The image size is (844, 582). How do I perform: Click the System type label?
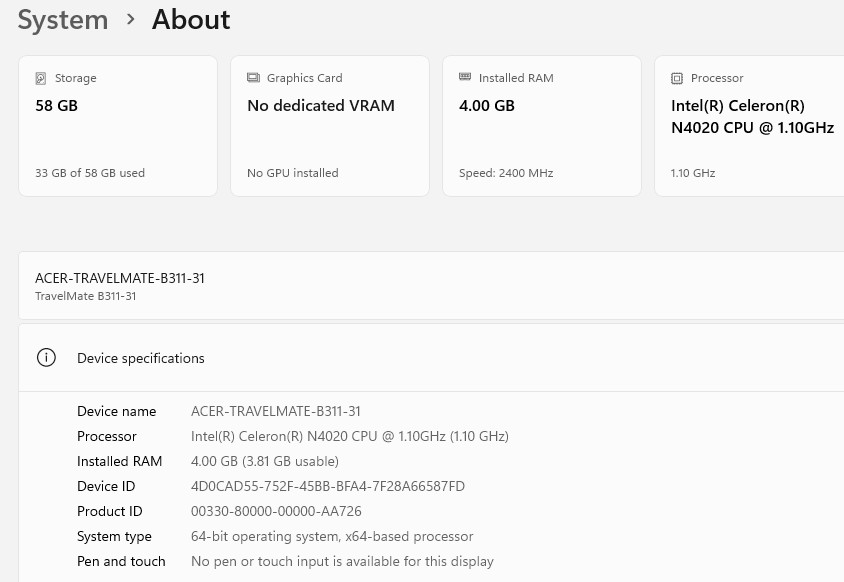[x=114, y=536]
